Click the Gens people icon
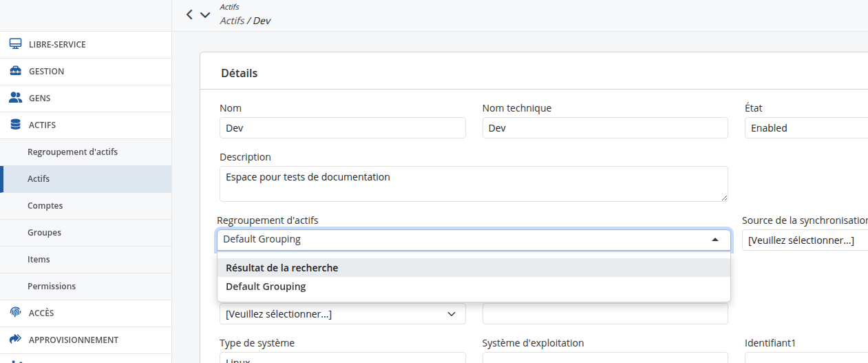 pos(15,98)
